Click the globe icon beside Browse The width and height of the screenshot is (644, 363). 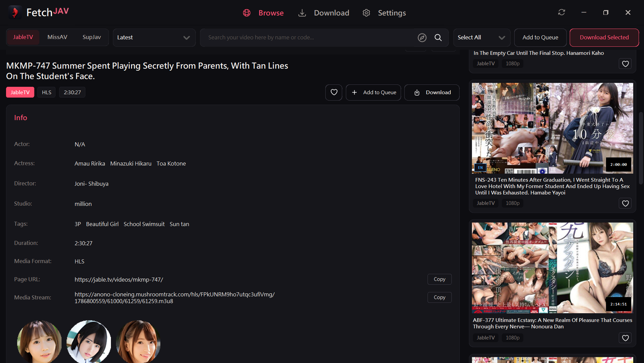tap(247, 13)
